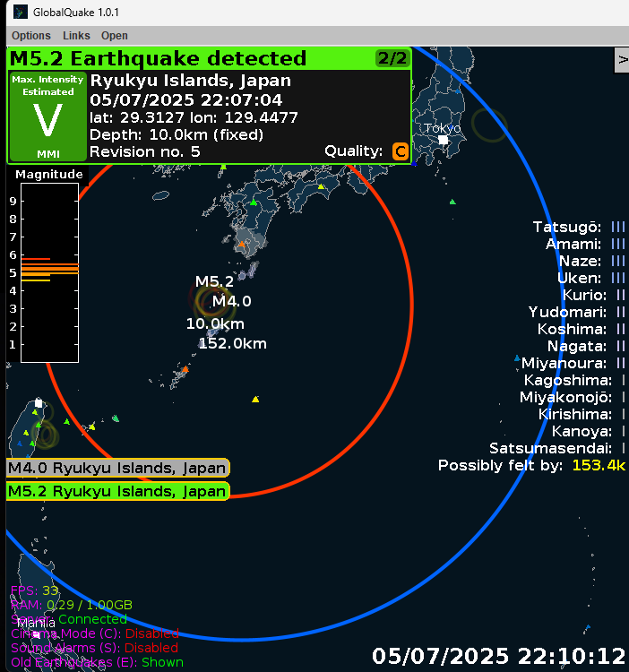Click the Koshima intensity row
The image size is (629, 672).
coord(582,329)
